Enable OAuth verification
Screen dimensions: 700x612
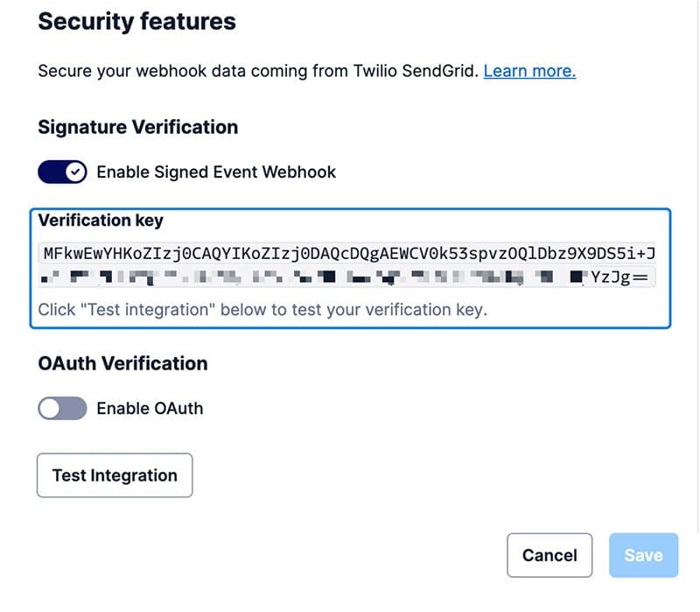coord(61,408)
